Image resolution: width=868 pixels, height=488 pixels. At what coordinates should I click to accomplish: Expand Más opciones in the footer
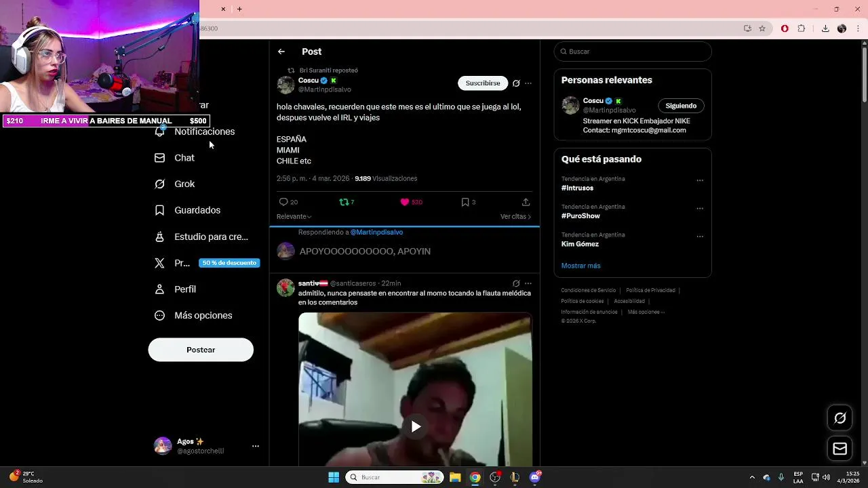click(646, 312)
